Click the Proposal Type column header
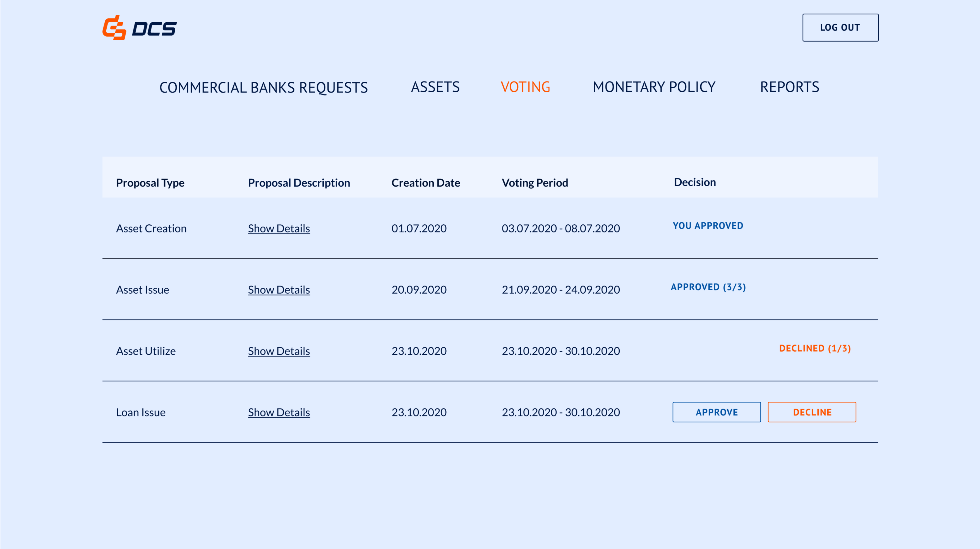The image size is (980, 549). click(x=150, y=183)
